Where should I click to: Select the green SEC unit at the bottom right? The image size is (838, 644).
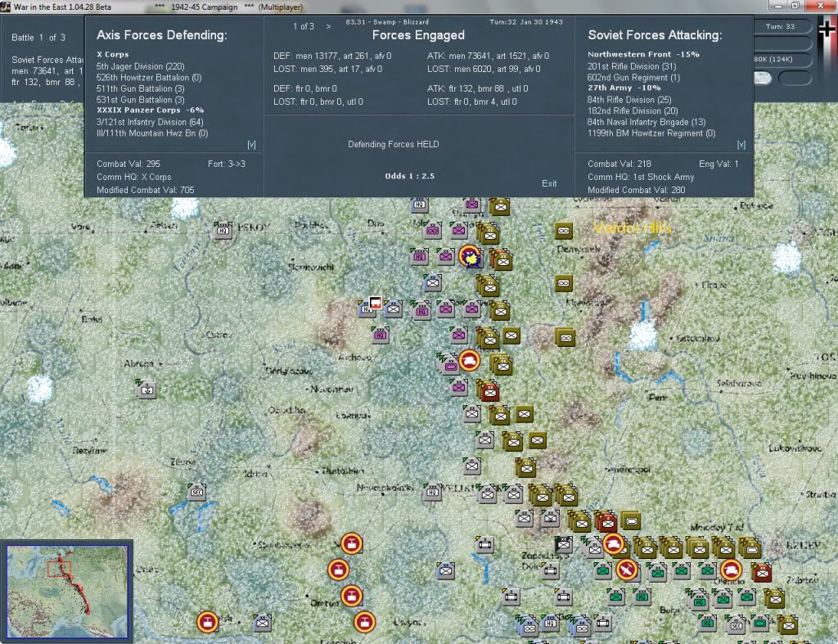pos(736,624)
